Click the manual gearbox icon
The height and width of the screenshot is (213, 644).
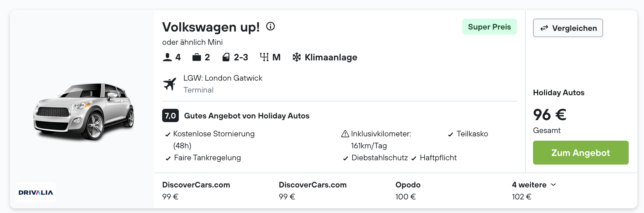click(x=264, y=57)
